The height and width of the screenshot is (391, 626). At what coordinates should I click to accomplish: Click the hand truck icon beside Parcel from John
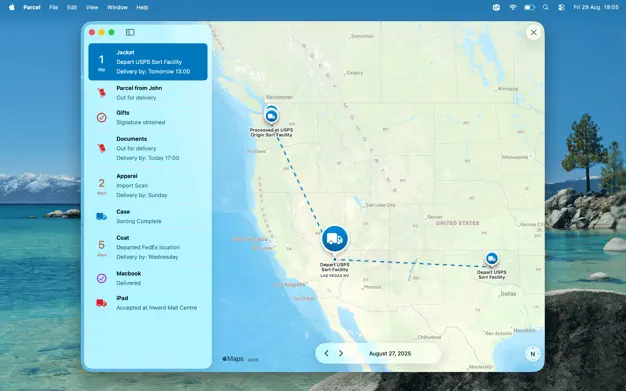click(x=101, y=93)
